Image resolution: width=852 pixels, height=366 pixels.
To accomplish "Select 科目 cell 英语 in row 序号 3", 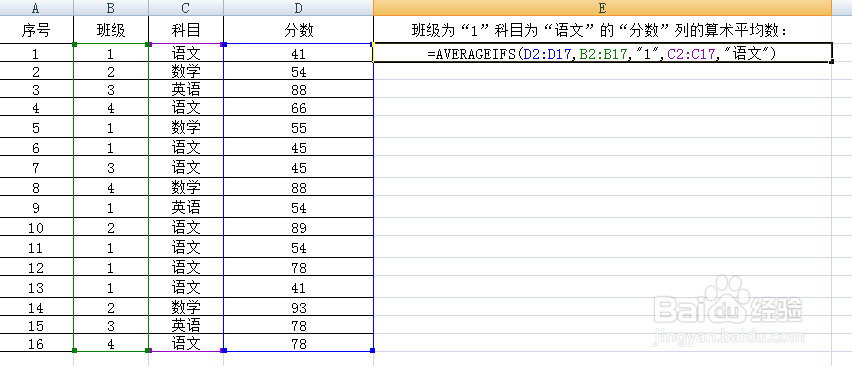I will click(x=186, y=89).
